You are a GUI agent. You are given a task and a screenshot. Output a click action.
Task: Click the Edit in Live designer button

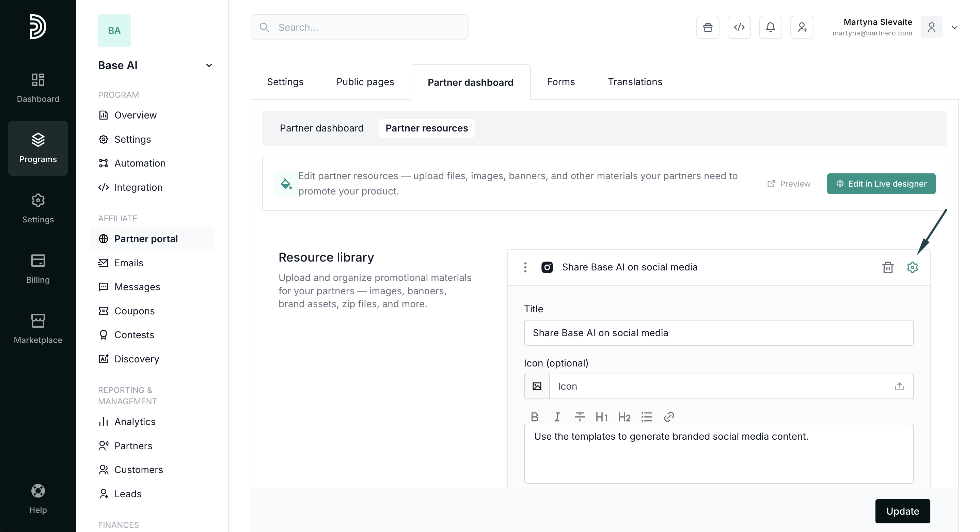[x=881, y=184]
